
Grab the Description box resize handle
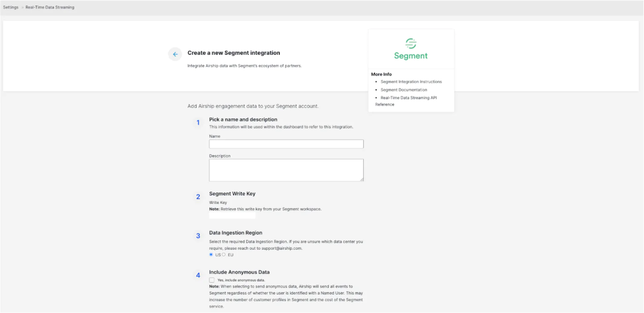[x=362, y=179]
